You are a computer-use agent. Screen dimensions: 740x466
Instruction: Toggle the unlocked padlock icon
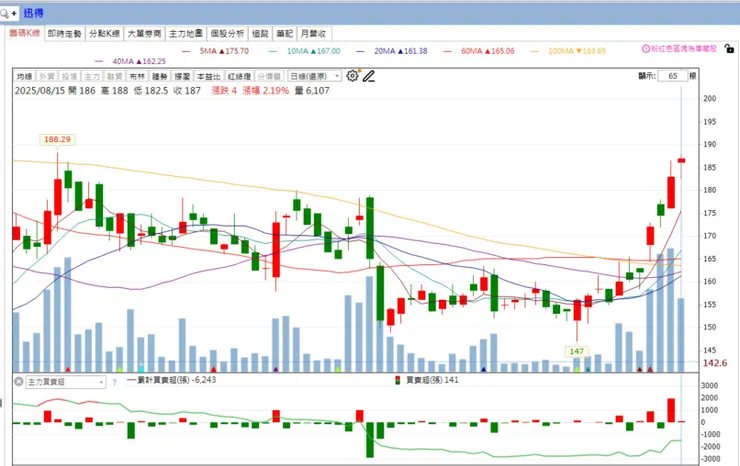tap(729, 48)
